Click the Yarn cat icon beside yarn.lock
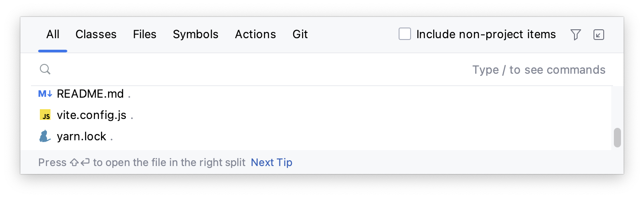Image resolution: width=644 pixels, height=198 pixels. pyautogui.click(x=45, y=136)
